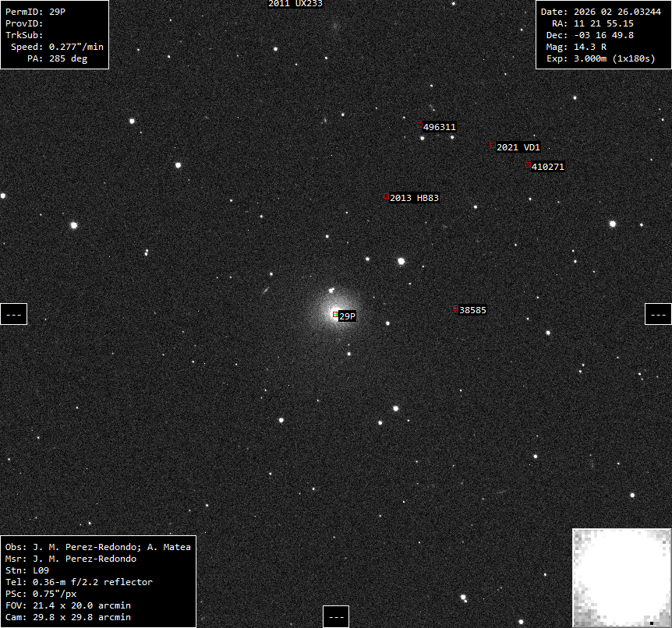Screen dimensions: 672x628
Task: Select the 2021 VD1 object label
Action: (518, 146)
